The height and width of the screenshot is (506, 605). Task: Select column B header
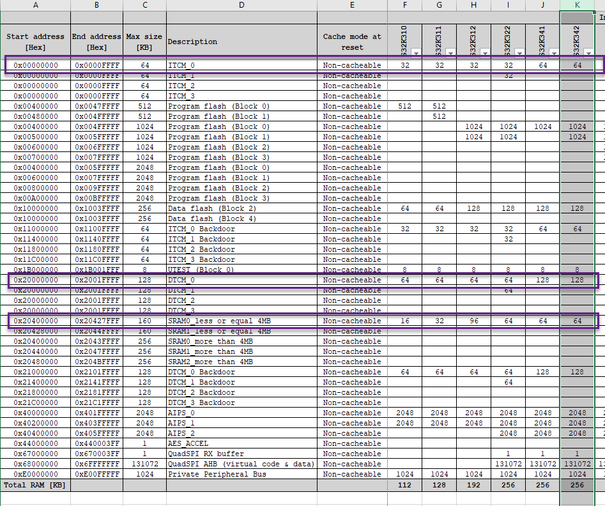coord(96,5)
